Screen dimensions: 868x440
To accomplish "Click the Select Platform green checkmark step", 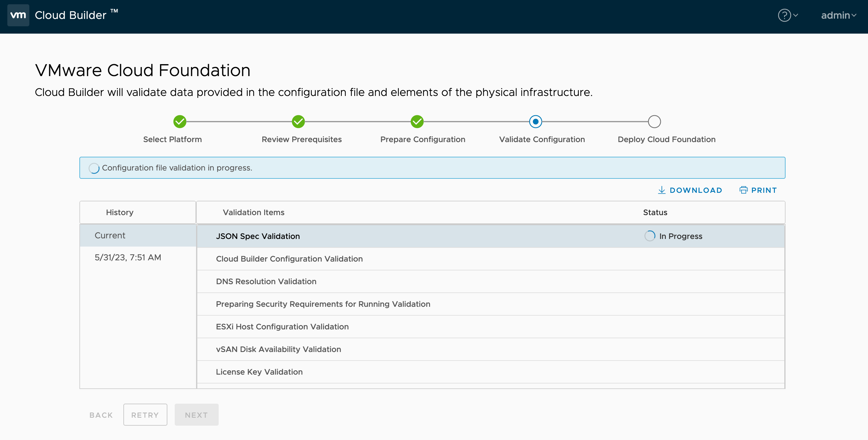I will click(x=180, y=122).
